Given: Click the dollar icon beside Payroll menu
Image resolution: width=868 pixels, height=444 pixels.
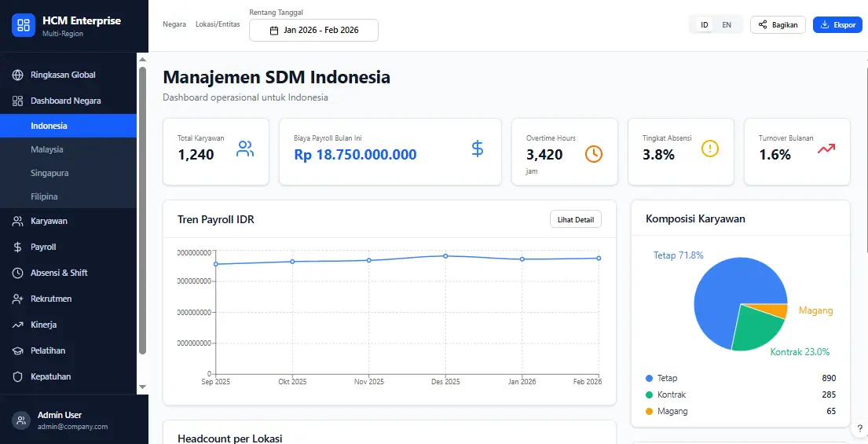Looking at the screenshot, I should coord(18,247).
